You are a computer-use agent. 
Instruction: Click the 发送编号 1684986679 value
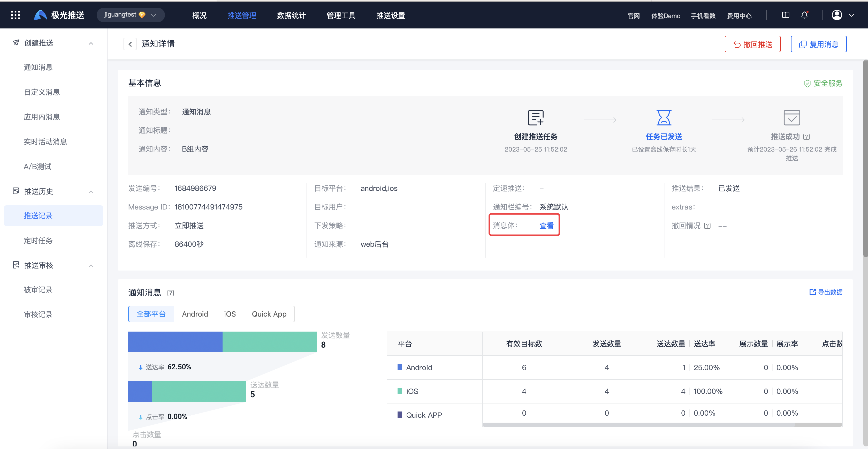tap(195, 189)
